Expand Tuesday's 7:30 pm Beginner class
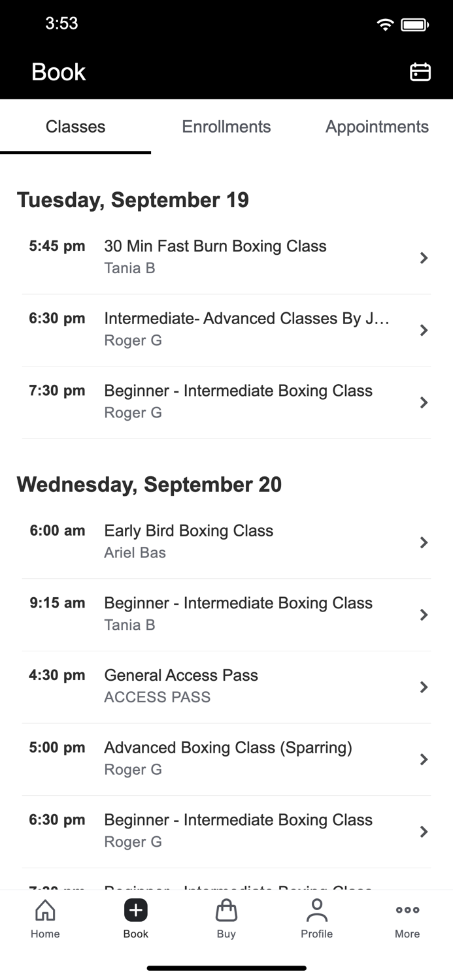 (226, 401)
